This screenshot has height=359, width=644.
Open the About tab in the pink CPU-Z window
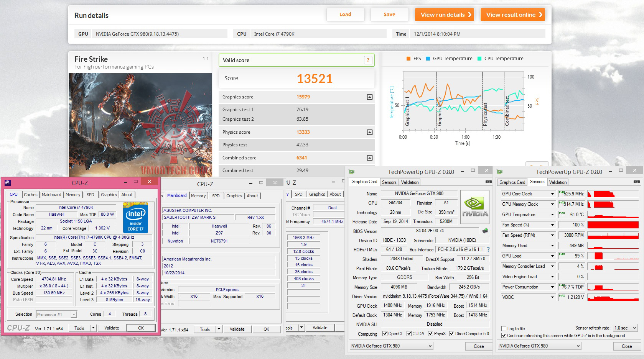click(127, 195)
